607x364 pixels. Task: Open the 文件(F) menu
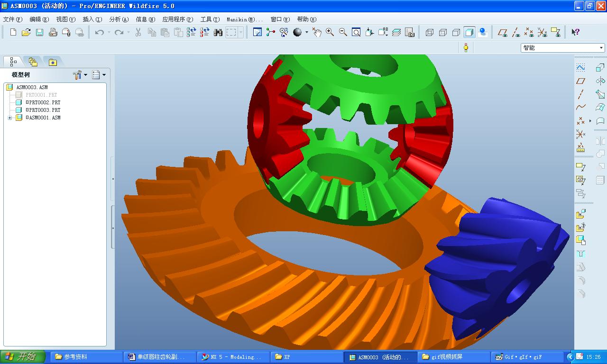click(x=13, y=19)
